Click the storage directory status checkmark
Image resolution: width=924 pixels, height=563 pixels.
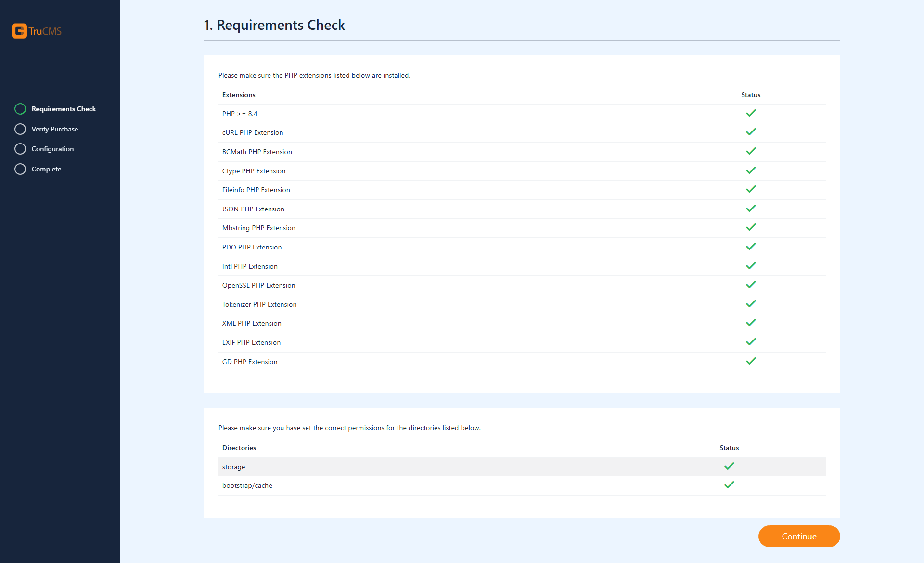click(729, 466)
